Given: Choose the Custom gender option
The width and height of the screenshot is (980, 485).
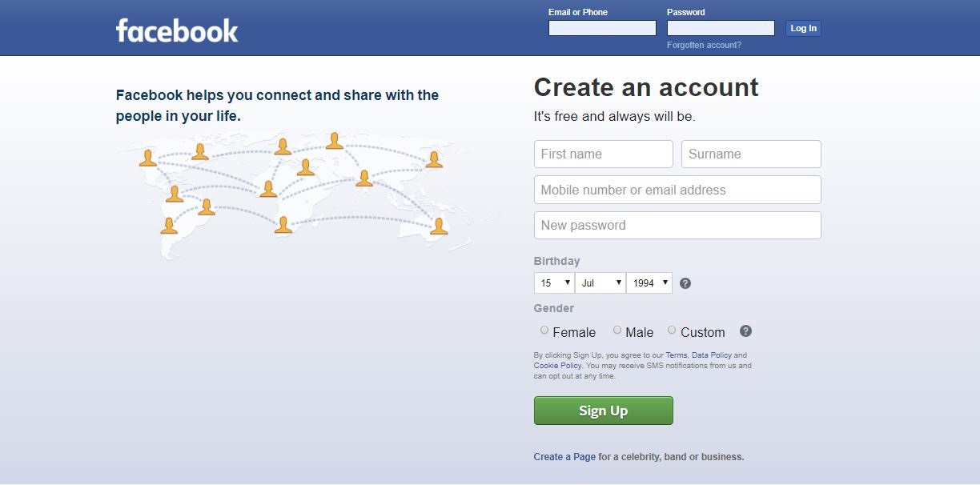Looking at the screenshot, I should 672,330.
